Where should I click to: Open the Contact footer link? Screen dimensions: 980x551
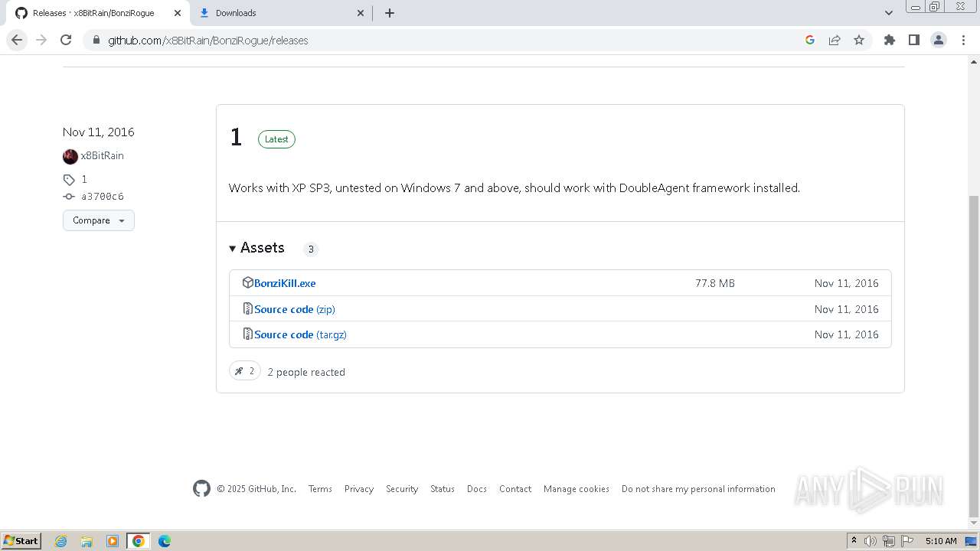(515, 489)
